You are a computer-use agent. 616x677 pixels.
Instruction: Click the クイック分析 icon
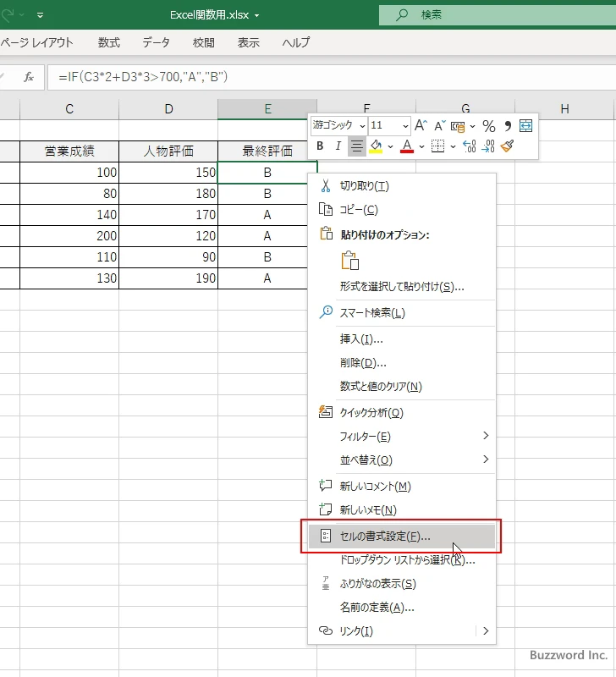326,412
